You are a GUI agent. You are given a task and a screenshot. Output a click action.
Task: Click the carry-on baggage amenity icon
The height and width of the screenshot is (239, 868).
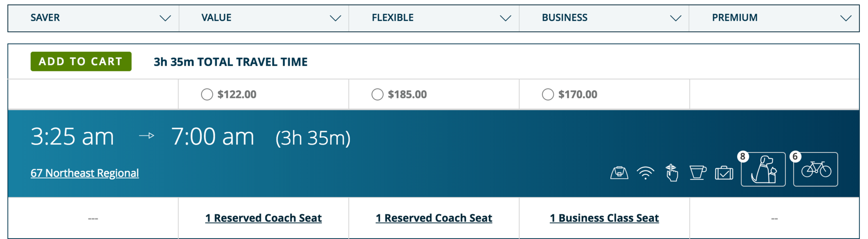coord(619,173)
